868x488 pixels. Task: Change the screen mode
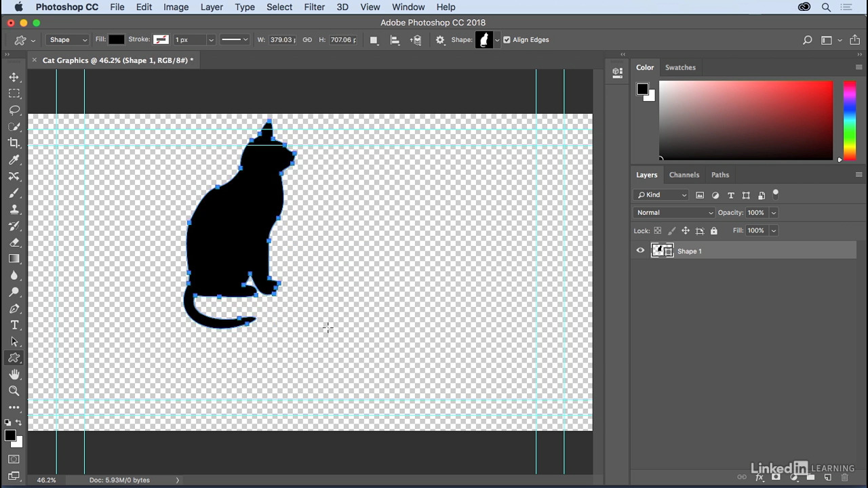(x=14, y=476)
